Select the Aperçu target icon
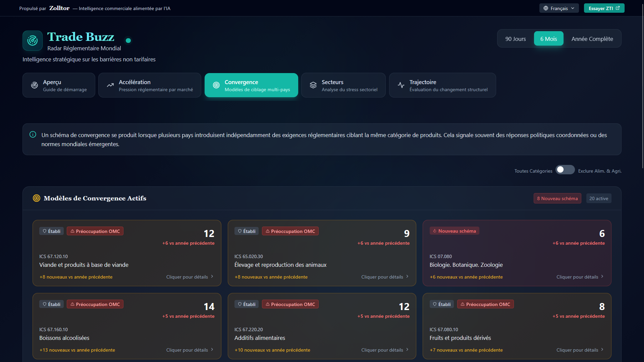This screenshot has width=644, height=362. tap(34, 85)
